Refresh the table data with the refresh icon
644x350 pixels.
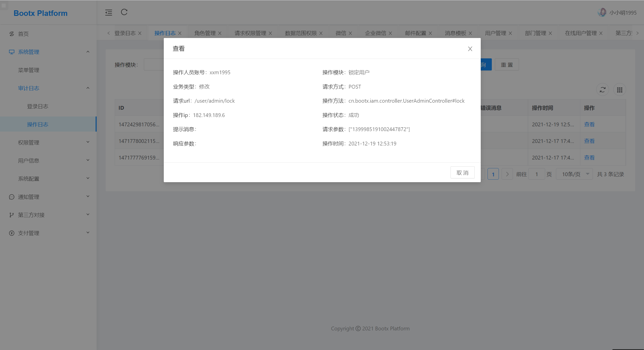(603, 89)
